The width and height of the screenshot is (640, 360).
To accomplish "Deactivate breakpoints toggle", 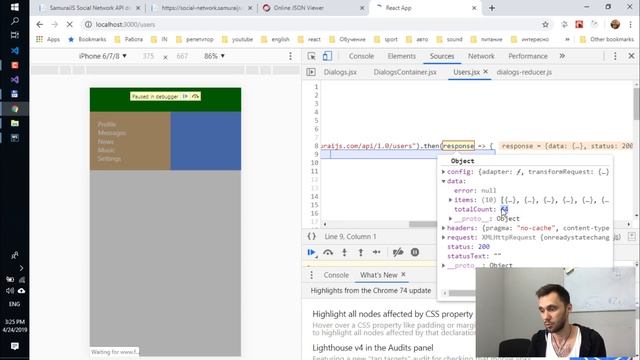I will pyautogui.click(x=398, y=253).
